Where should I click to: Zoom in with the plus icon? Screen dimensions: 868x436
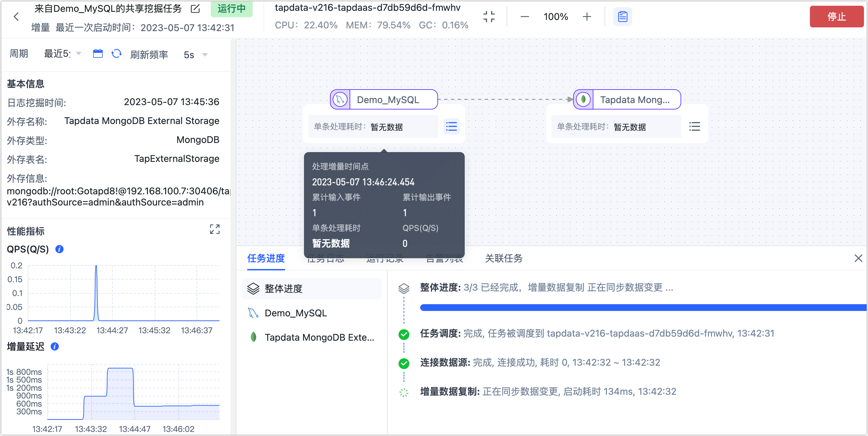tap(587, 17)
